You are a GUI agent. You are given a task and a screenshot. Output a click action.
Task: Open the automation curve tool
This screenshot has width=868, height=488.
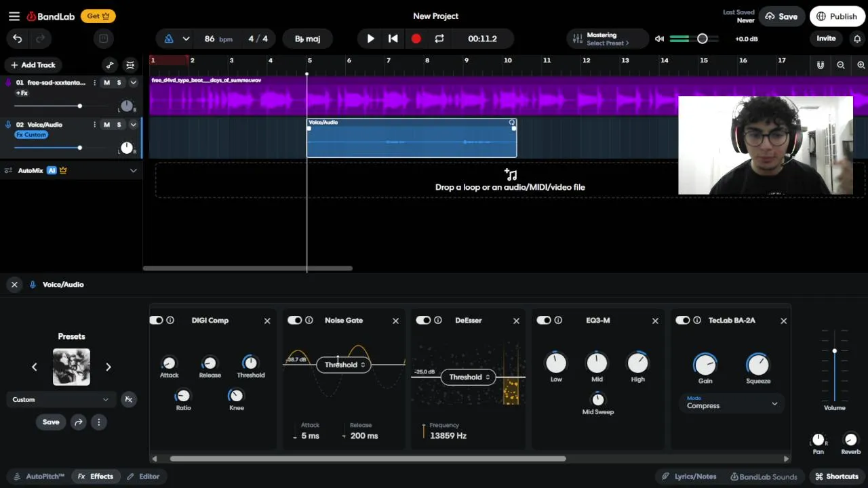tap(110, 65)
